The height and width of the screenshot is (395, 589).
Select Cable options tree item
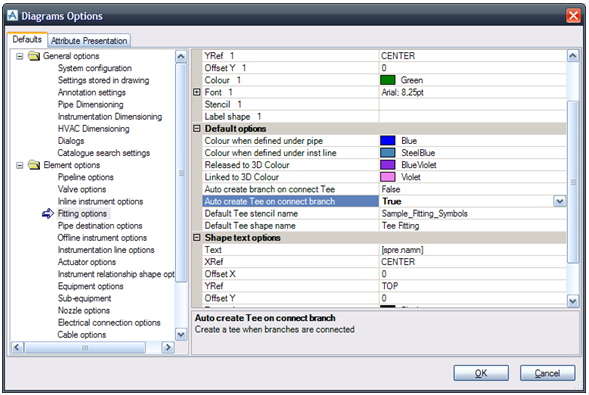pos(82,335)
